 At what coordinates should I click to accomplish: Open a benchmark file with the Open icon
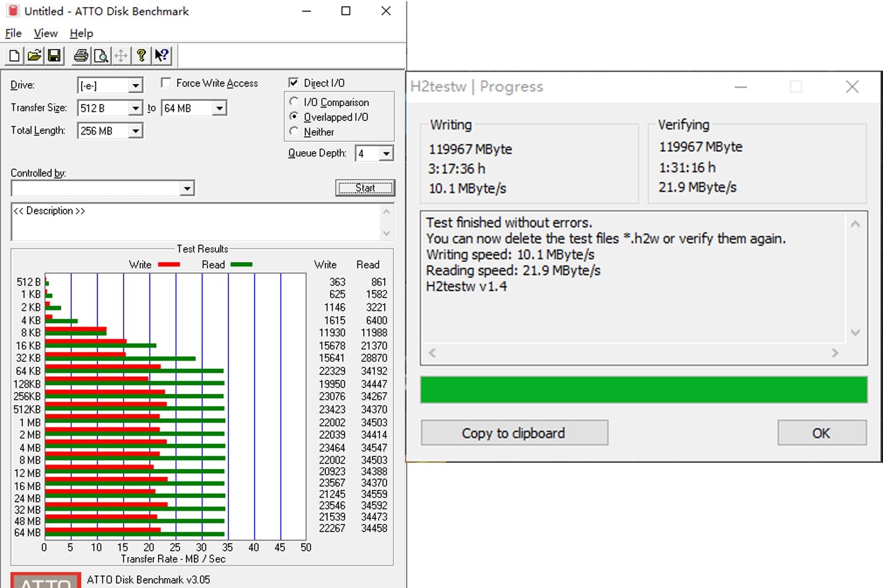coord(34,55)
